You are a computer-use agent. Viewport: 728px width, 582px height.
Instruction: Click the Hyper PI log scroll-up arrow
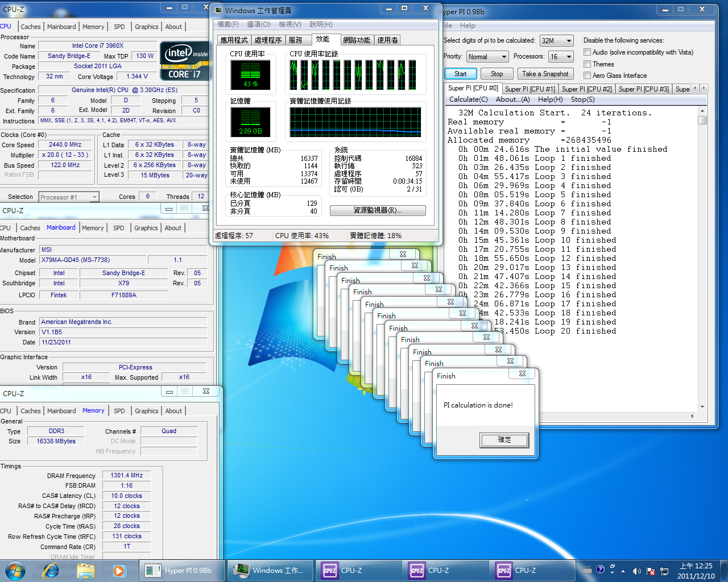click(x=702, y=111)
